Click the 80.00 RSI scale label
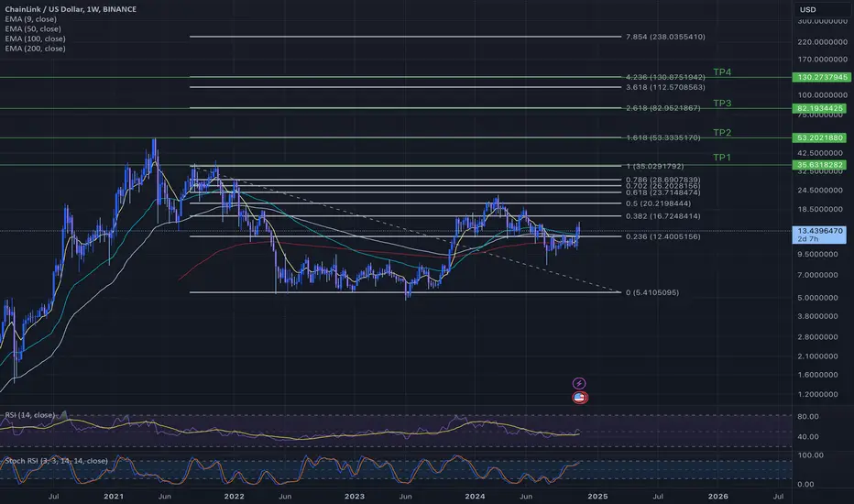This screenshot has height=504, width=854. tap(808, 417)
